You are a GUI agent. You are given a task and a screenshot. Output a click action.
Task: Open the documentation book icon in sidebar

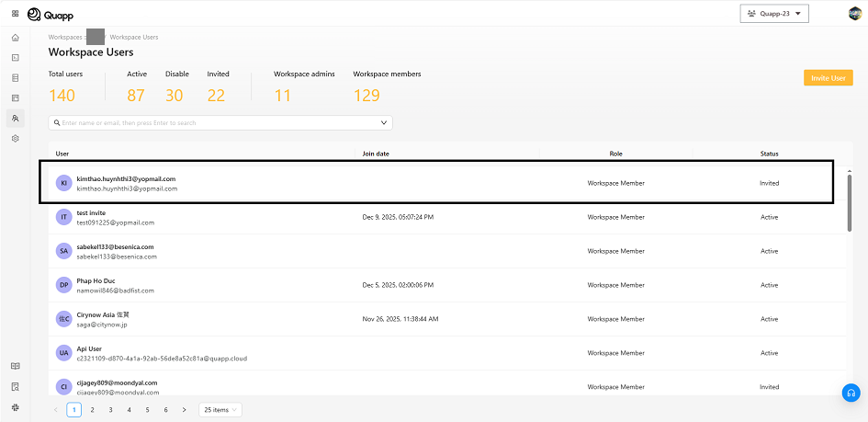15,366
